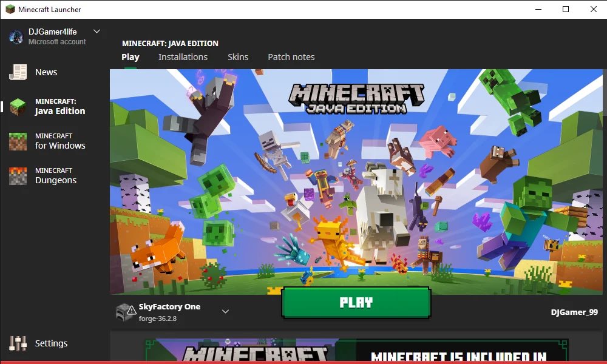Open the News section newspaper icon
Viewport: 607px width, 364px height.
click(18, 72)
